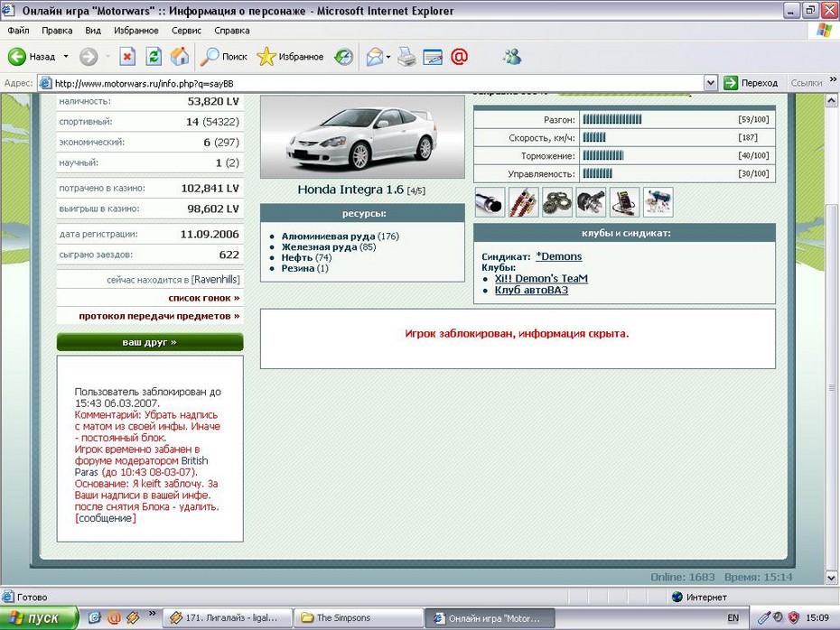Click the page scrollbar down arrow
The height and width of the screenshot is (630, 840).
pyautogui.click(x=832, y=577)
